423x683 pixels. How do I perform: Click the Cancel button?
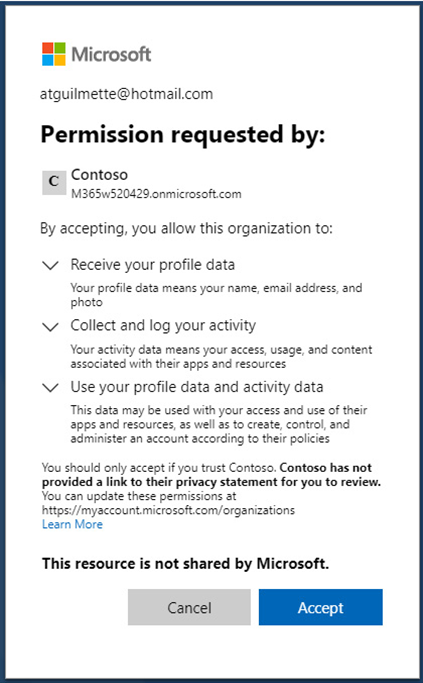(189, 607)
